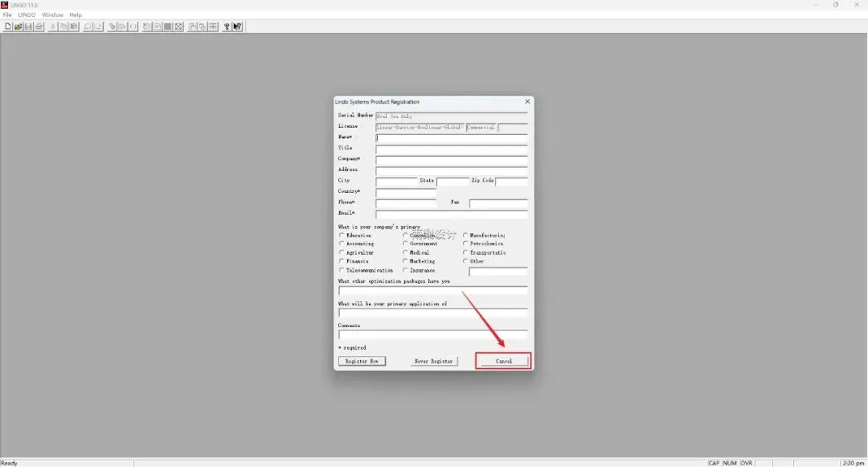This screenshot has width=868, height=467.
Task: Select the Marketing radio button
Action: [405, 260]
